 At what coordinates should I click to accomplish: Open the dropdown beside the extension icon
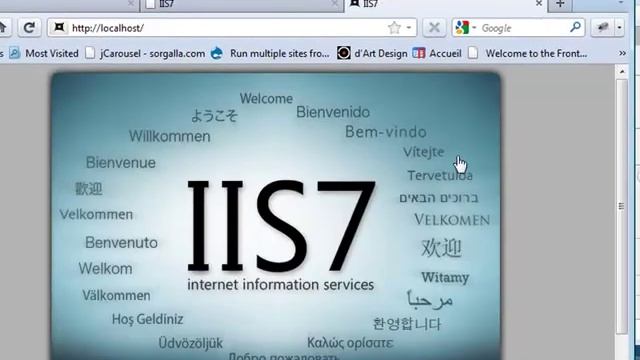[619, 28]
